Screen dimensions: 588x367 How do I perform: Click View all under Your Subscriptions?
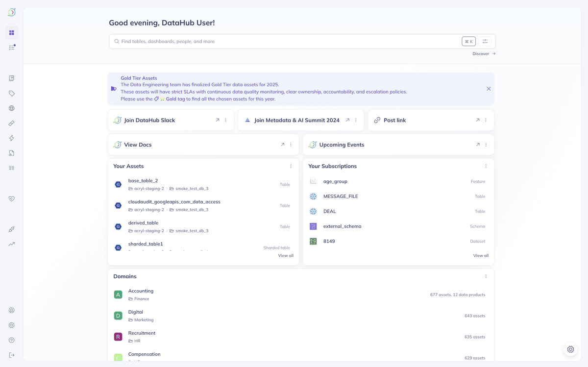point(480,255)
